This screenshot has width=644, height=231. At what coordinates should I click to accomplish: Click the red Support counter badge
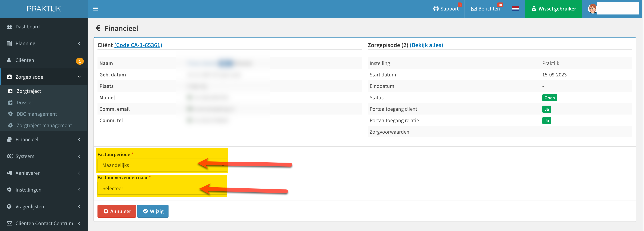[459, 5]
